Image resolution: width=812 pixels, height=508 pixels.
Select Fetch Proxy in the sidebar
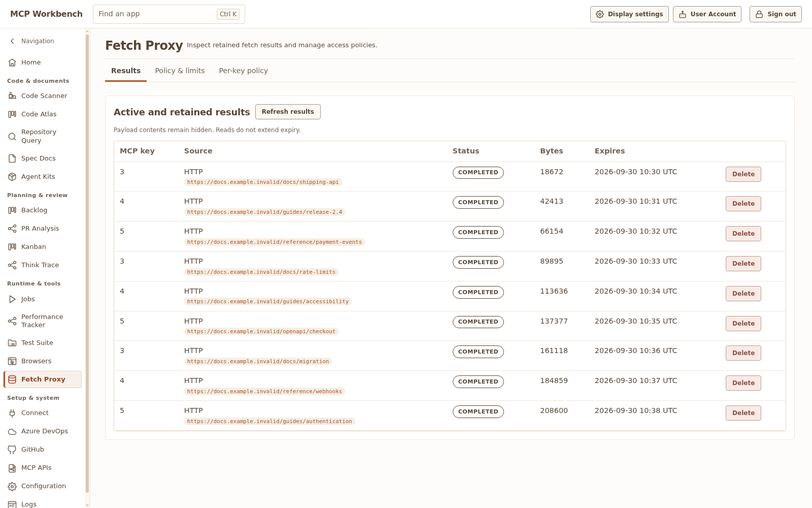pyautogui.click(x=43, y=379)
